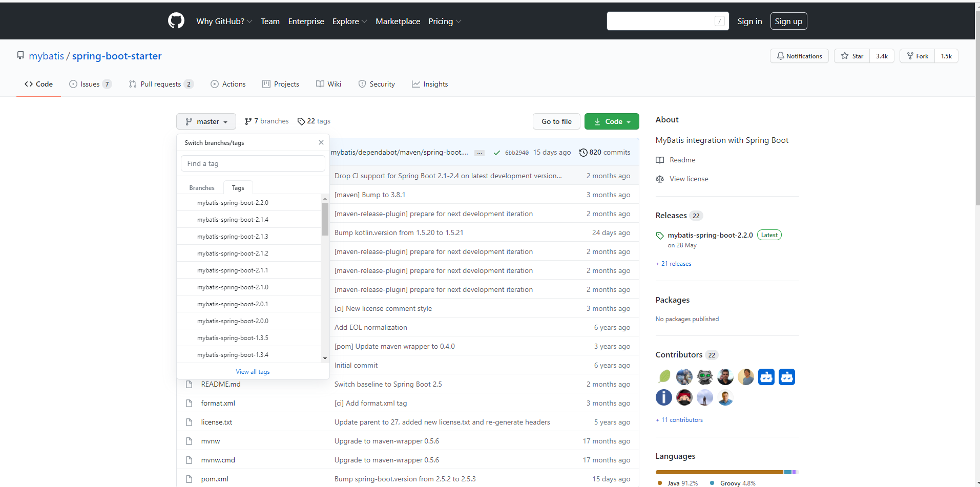Expand the green Code download dropdown
This screenshot has width=980, height=487.
[x=611, y=121]
